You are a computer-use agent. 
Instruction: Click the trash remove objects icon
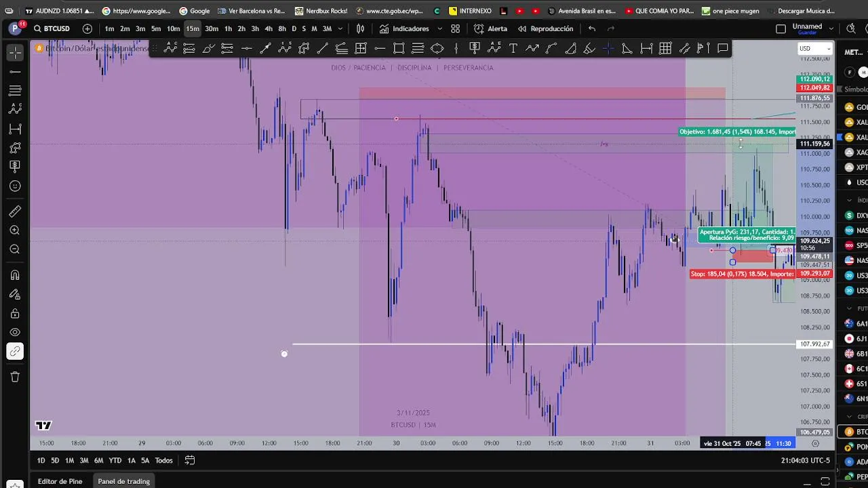point(15,377)
